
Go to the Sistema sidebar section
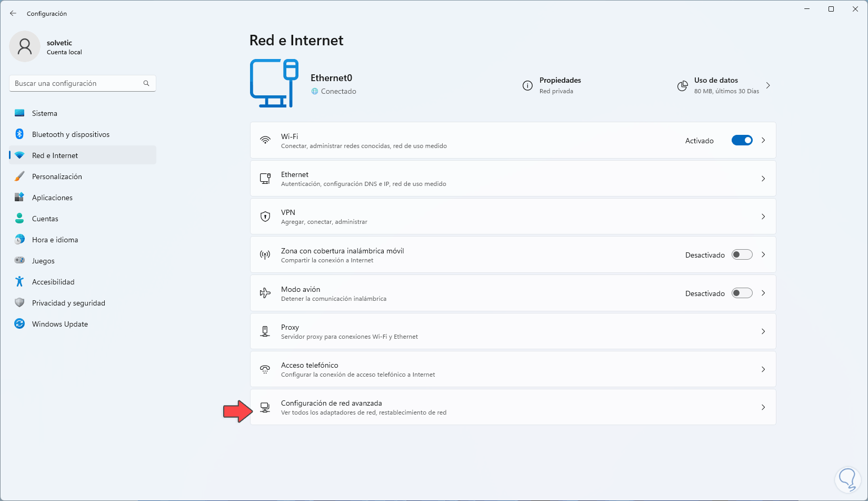point(45,113)
